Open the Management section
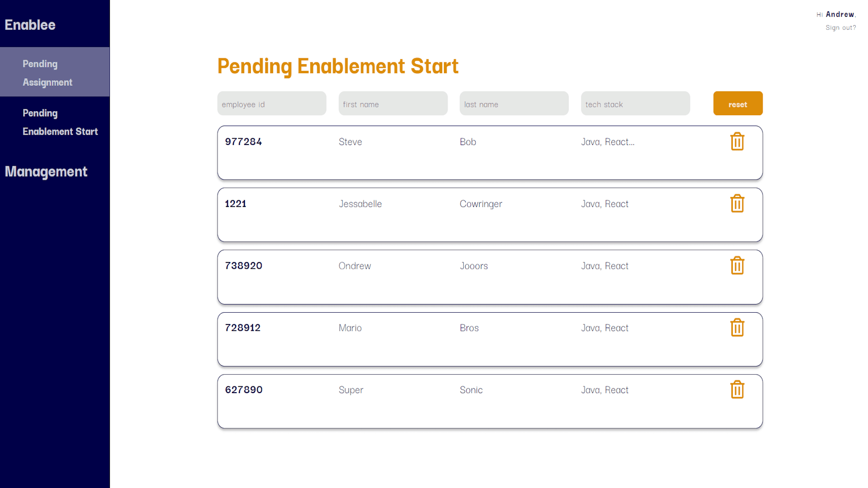868x488 pixels. tap(46, 172)
